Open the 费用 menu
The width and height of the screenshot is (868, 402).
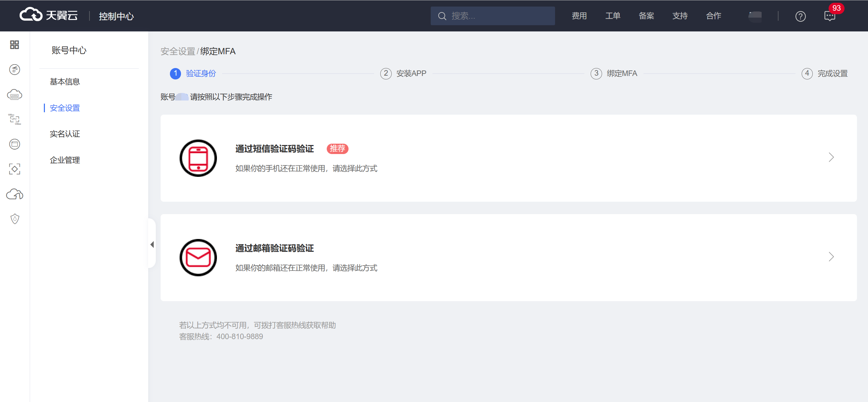point(579,16)
